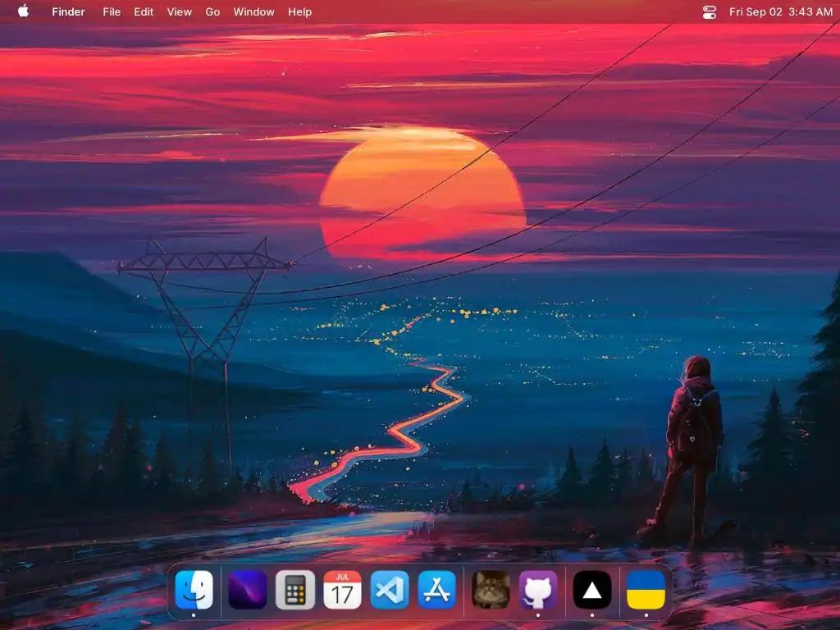Open the Go menu

click(x=212, y=11)
